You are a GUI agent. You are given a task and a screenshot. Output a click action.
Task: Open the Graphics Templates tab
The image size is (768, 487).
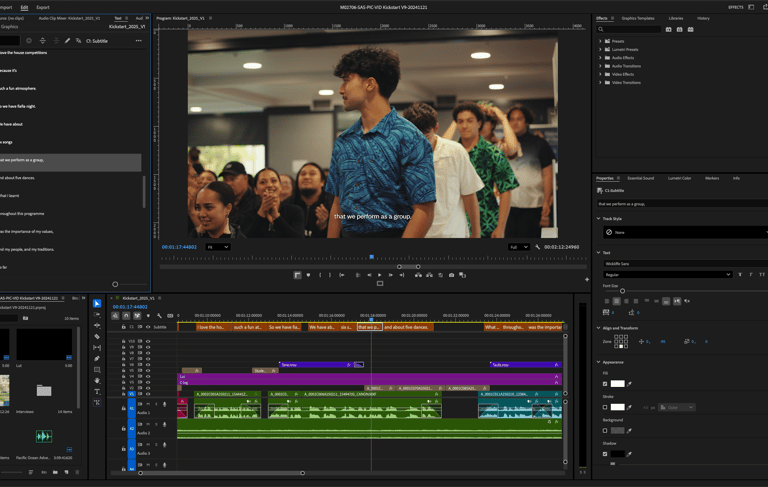coord(637,18)
